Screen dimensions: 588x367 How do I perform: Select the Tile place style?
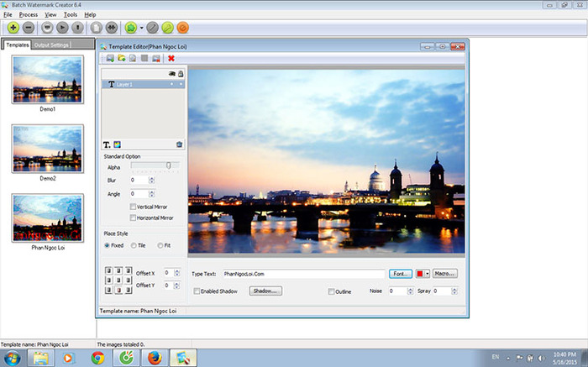click(134, 245)
